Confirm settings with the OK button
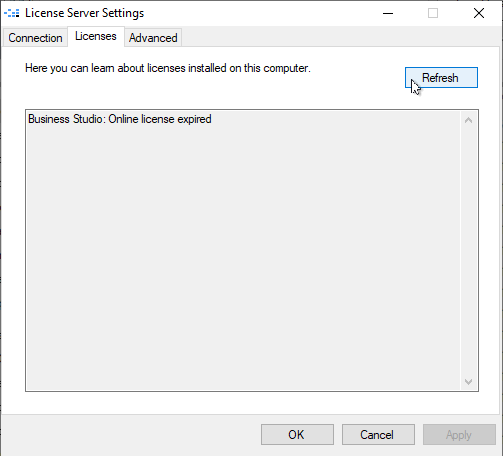The image size is (503, 456). (x=297, y=434)
